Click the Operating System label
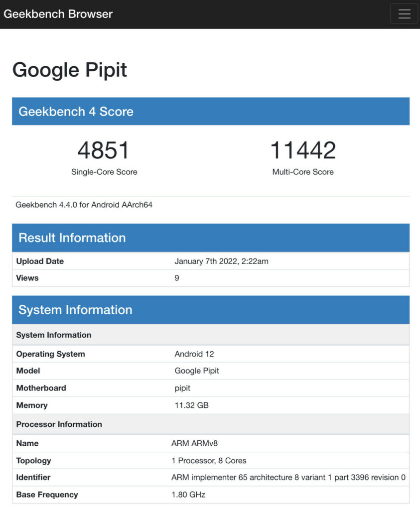 [x=50, y=354]
